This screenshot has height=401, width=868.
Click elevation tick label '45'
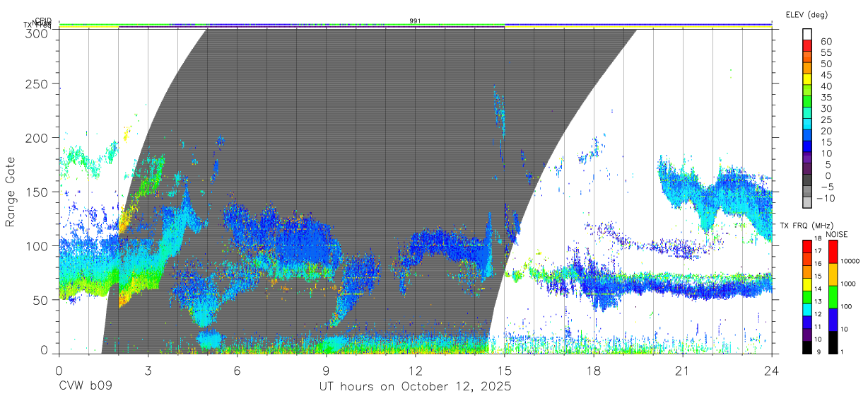point(826,75)
